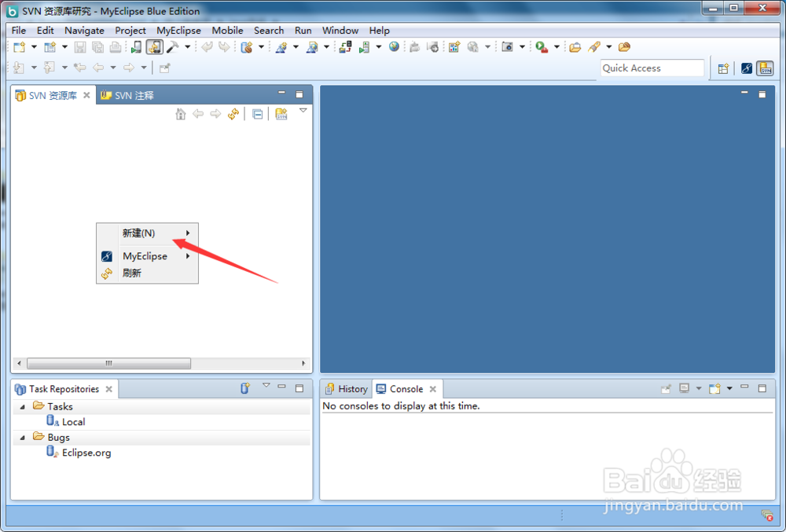Viewport: 786px width, 532px height.
Task: Switch to the History tab
Action: 347,389
